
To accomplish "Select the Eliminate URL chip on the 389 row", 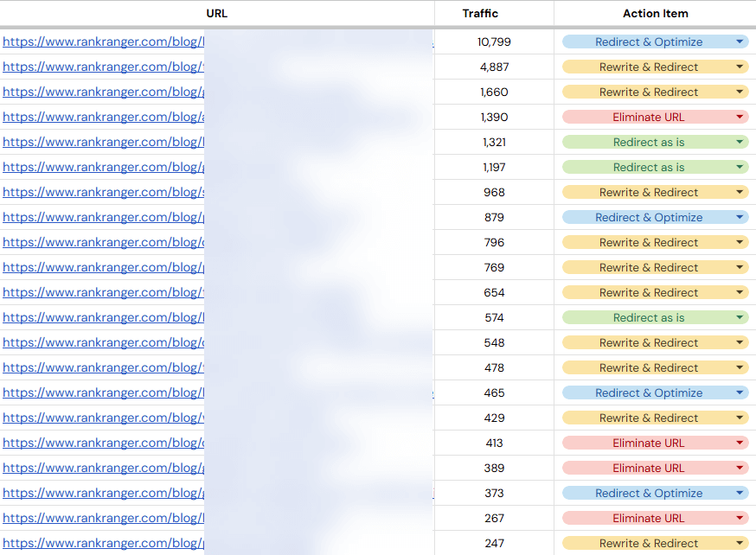I will (649, 468).
